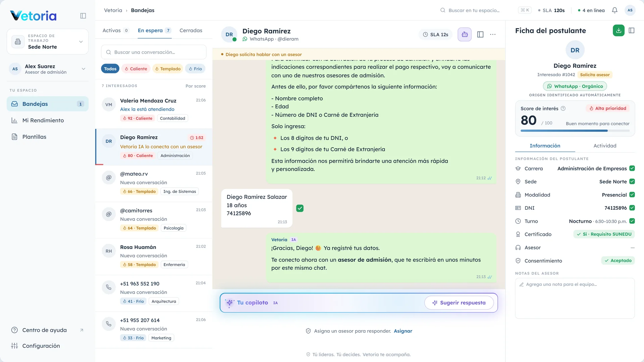
Task: Click the interest score progress bar
Action: coord(575,131)
